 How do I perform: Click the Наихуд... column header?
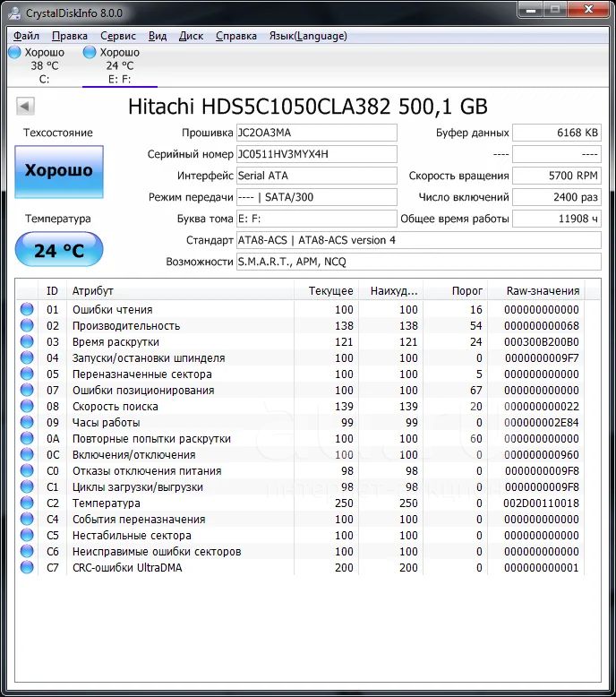click(x=391, y=290)
